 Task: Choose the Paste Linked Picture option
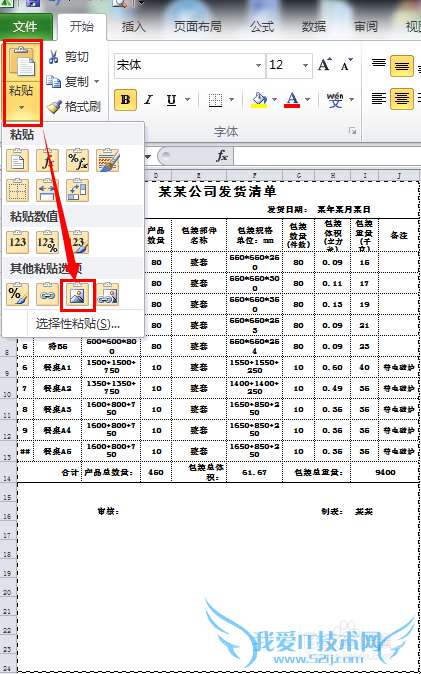click(x=108, y=294)
